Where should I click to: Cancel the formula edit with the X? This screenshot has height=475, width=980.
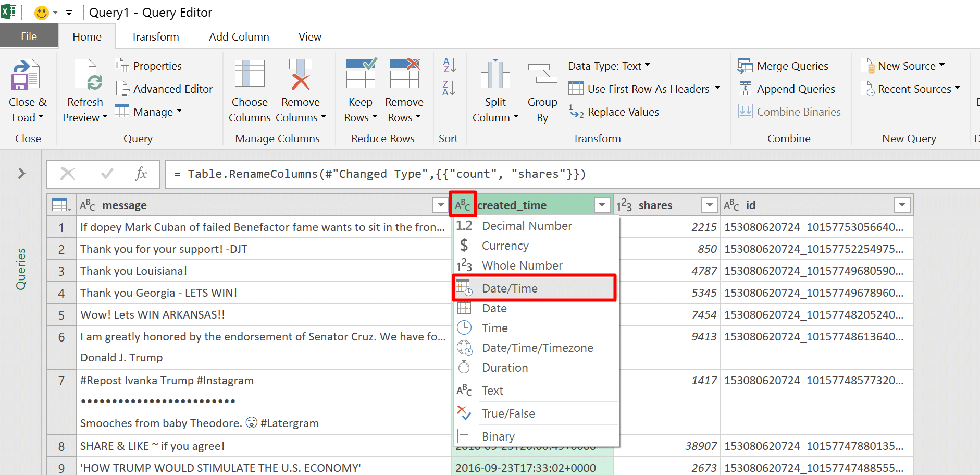pyautogui.click(x=68, y=174)
